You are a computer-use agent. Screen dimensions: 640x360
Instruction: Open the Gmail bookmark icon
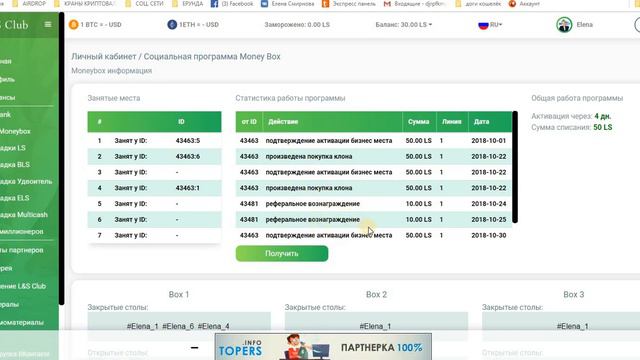(x=387, y=4)
